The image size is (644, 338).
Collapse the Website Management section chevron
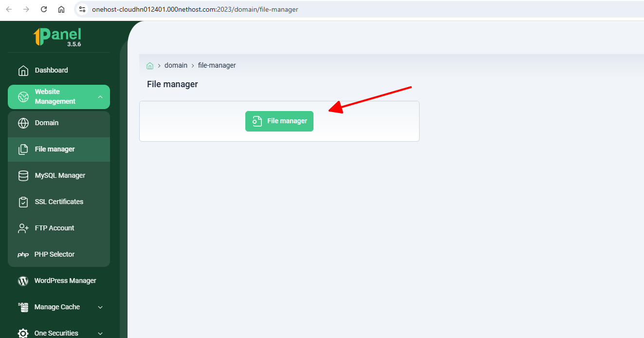(x=100, y=97)
